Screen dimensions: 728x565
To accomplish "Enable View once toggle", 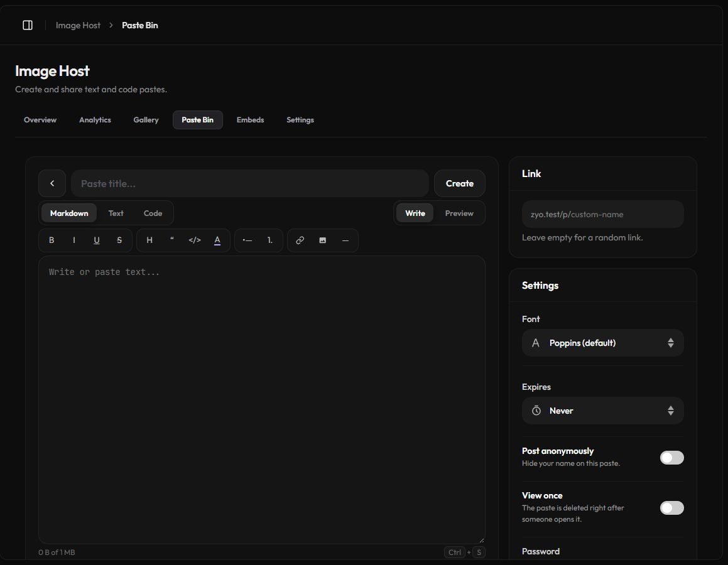I will click(672, 508).
